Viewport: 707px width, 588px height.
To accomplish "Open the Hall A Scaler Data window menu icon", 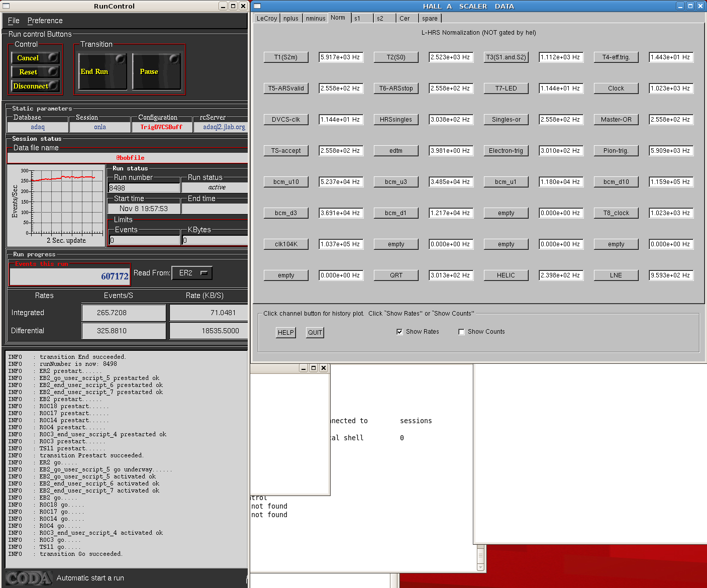I will click(257, 6).
